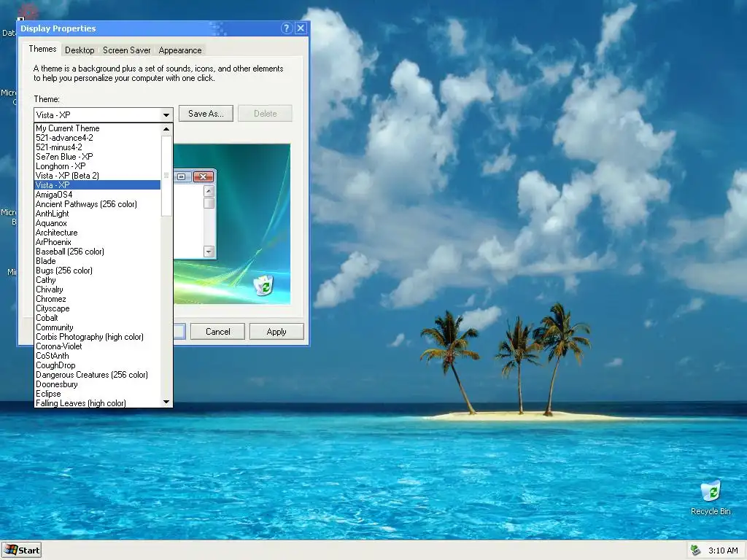Click the theme list scrollbar thumb
This screenshot has height=560, width=747.
click(166, 175)
